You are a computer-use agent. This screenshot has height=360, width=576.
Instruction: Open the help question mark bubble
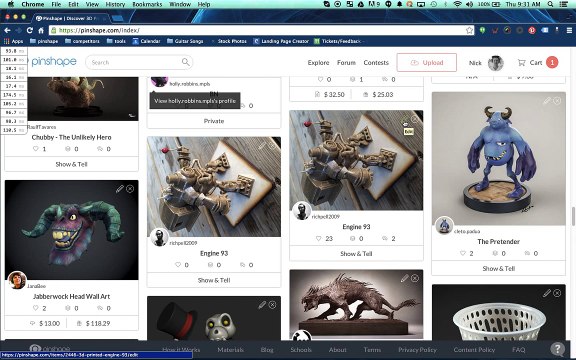tap(557, 349)
